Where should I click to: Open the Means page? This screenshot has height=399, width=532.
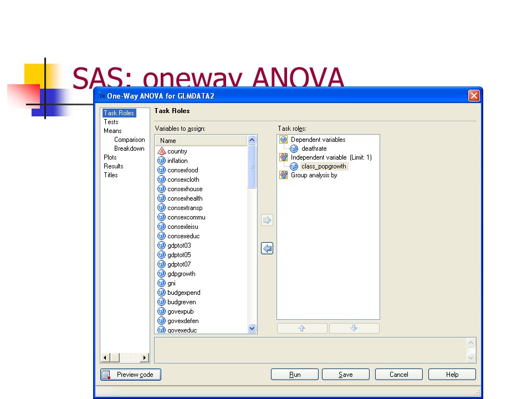point(112,131)
